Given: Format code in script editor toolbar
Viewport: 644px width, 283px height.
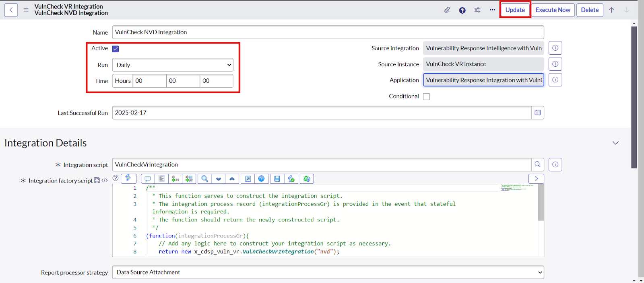Looking at the screenshot, I should coord(161,178).
